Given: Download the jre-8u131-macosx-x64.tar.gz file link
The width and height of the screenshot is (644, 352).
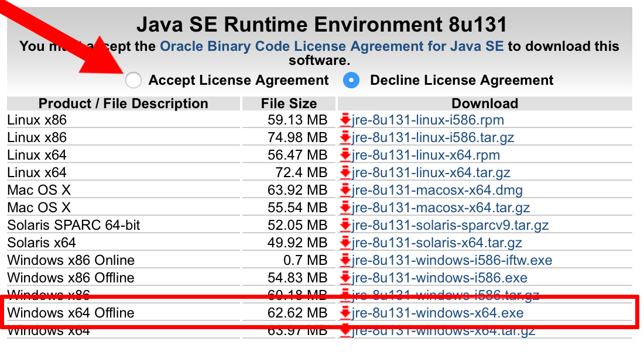Looking at the screenshot, I should point(441,208).
